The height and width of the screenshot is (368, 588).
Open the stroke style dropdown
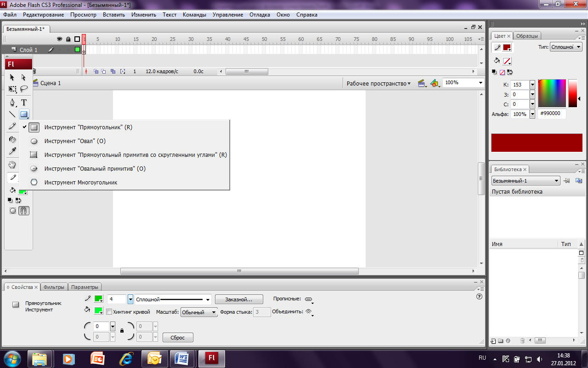[173, 299]
